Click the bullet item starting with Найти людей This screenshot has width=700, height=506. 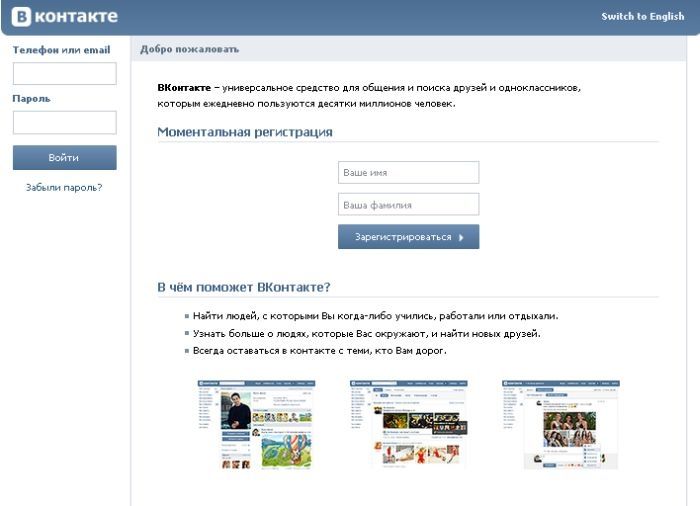[x=375, y=315]
